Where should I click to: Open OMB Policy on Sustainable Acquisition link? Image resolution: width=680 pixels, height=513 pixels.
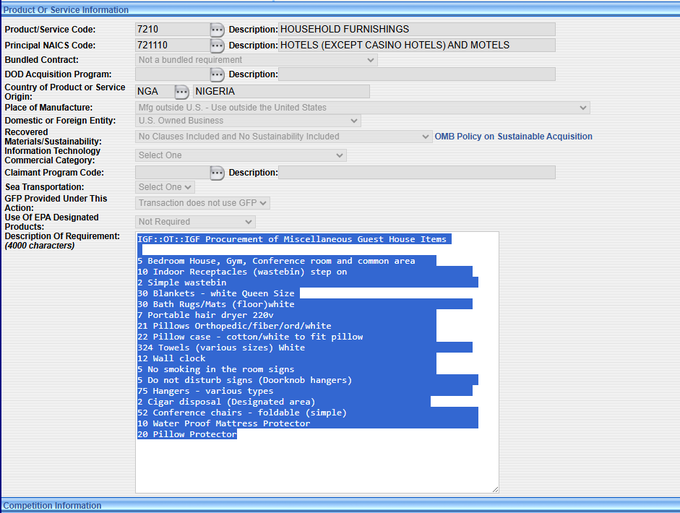(x=513, y=136)
